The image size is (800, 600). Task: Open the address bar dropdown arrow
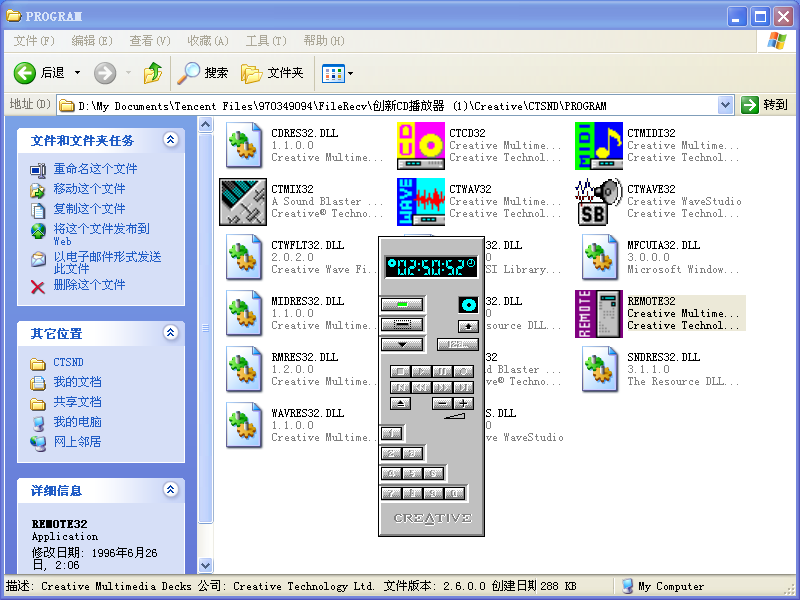pos(725,105)
